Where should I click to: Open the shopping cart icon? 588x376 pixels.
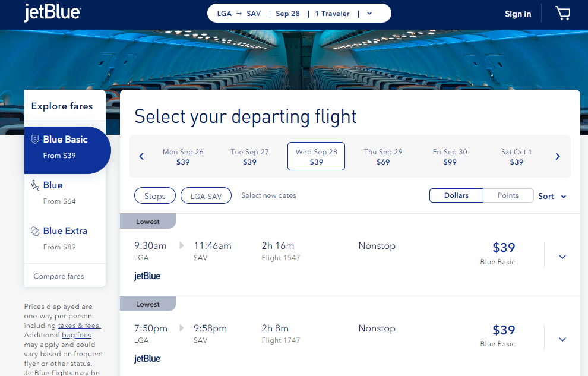[562, 14]
